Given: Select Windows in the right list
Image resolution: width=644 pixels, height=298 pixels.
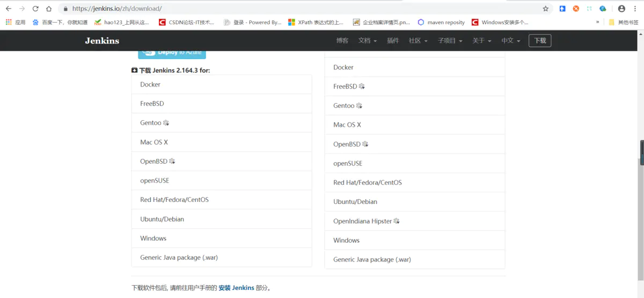Looking at the screenshot, I should click(415, 241).
